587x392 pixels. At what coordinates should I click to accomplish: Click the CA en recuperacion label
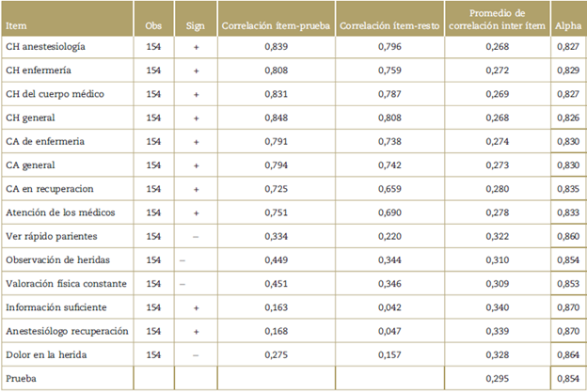(47, 187)
